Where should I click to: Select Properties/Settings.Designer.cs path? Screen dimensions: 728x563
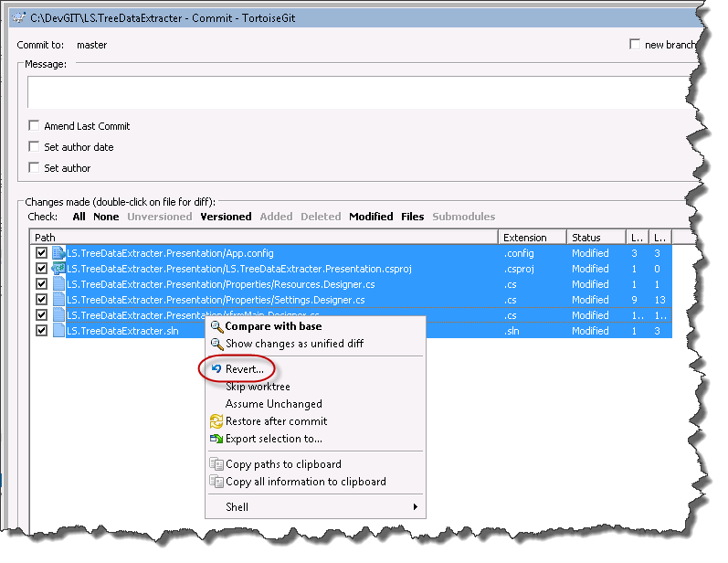tap(216, 300)
